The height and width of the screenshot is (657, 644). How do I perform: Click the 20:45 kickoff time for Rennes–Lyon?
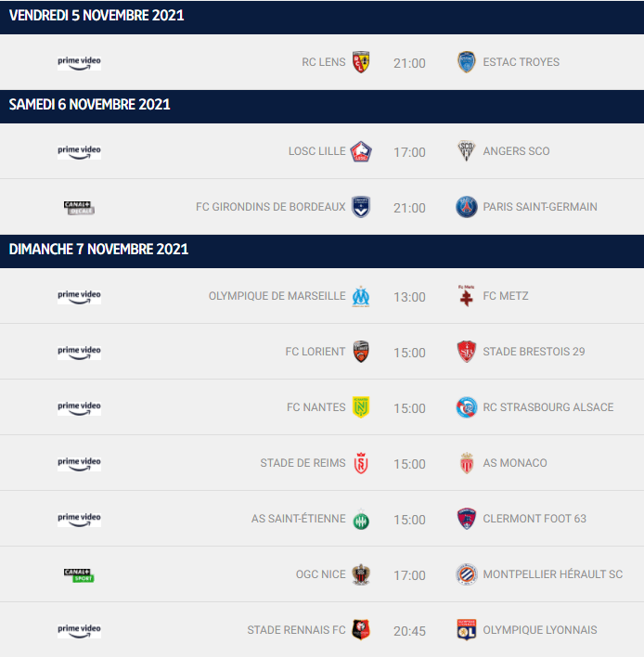click(x=409, y=631)
